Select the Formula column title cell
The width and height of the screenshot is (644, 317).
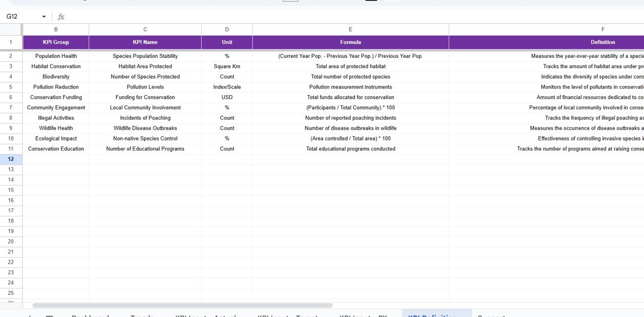(x=350, y=42)
